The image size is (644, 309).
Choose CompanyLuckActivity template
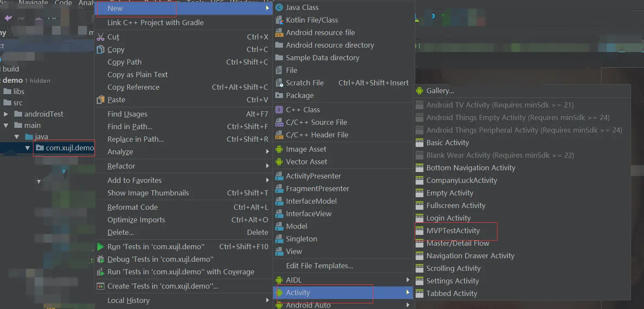click(522, 180)
